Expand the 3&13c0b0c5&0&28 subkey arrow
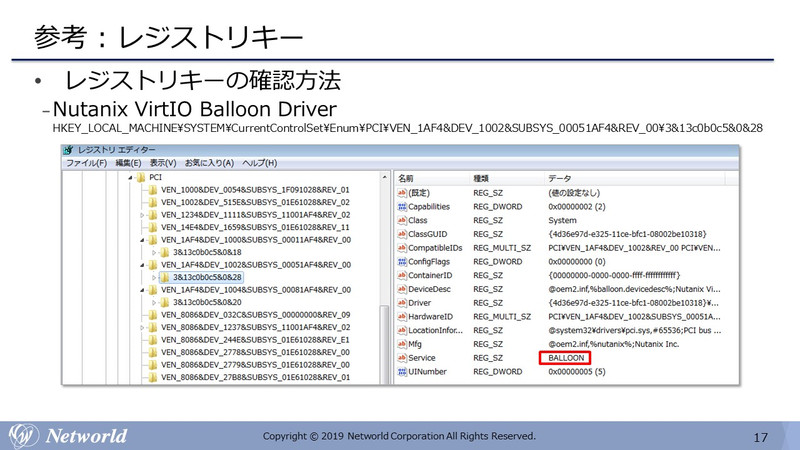This screenshot has height=450, width=800. [x=154, y=278]
